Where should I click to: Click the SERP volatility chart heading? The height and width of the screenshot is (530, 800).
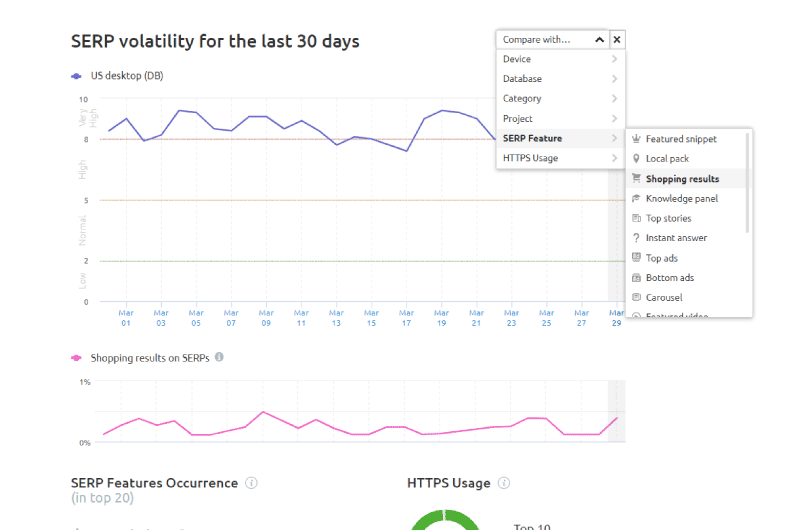click(215, 41)
